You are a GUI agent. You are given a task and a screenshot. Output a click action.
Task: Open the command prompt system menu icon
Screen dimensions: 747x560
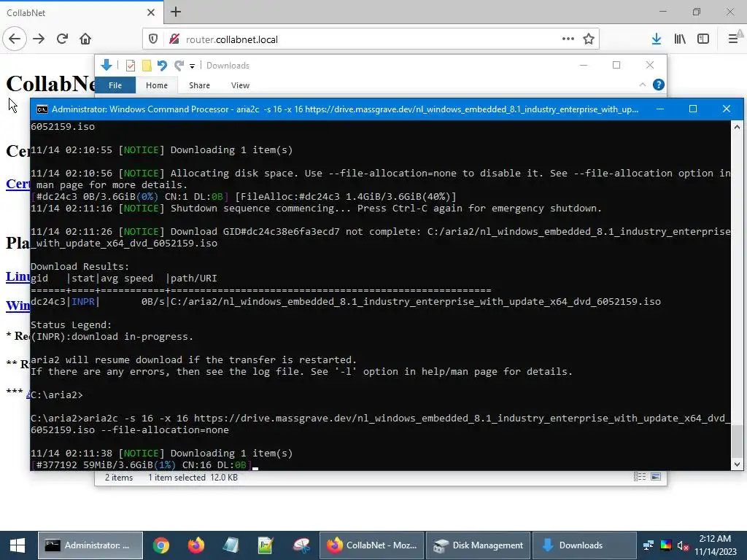tap(42, 109)
